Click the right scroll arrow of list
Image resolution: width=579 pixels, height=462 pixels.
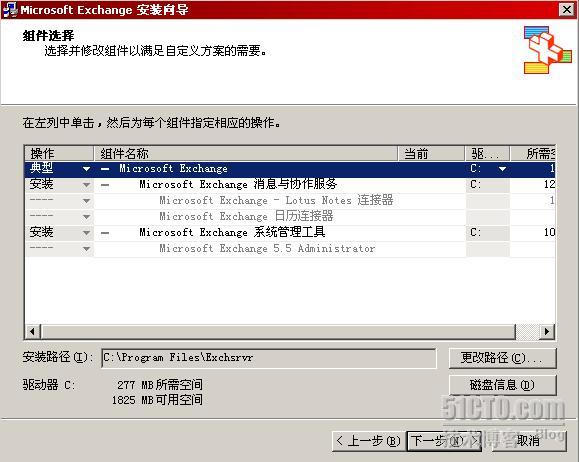[x=547, y=332]
